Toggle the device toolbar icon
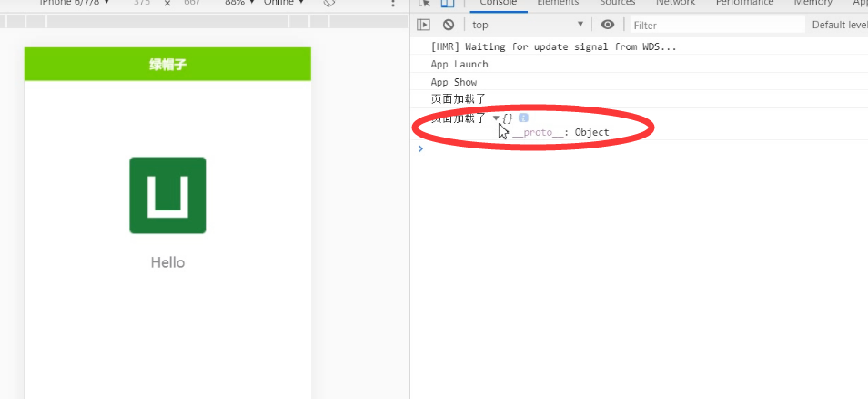Image resolution: width=868 pixels, height=399 pixels. pyautogui.click(x=448, y=4)
